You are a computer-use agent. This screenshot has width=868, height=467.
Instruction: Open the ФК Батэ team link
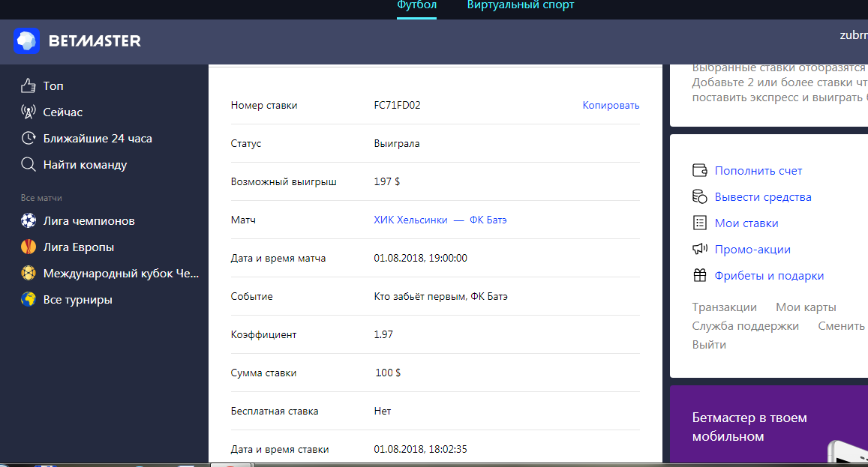tap(488, 220)
